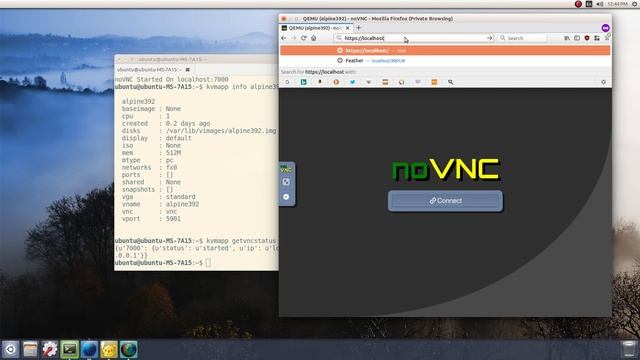Select the ubuntu@ubuntu-MS-7A15 terminal tab
This screenshot has width=640, height=360.
(153, 70)
